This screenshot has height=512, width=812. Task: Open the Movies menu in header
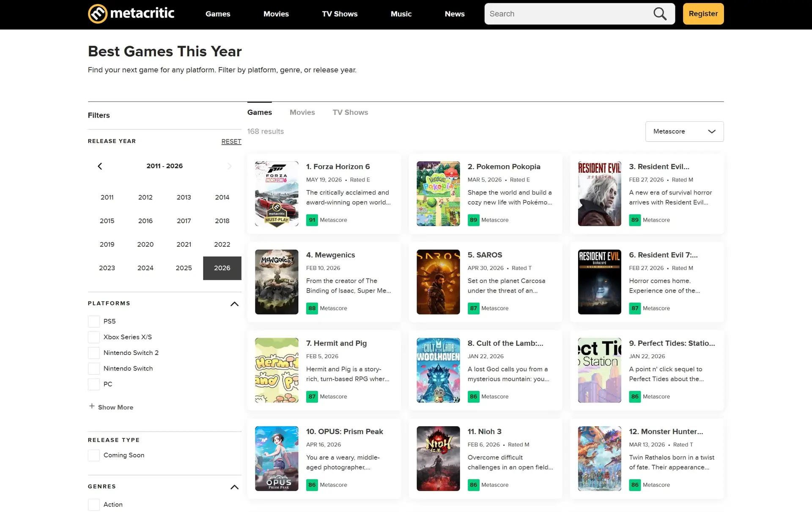[276, 14]
